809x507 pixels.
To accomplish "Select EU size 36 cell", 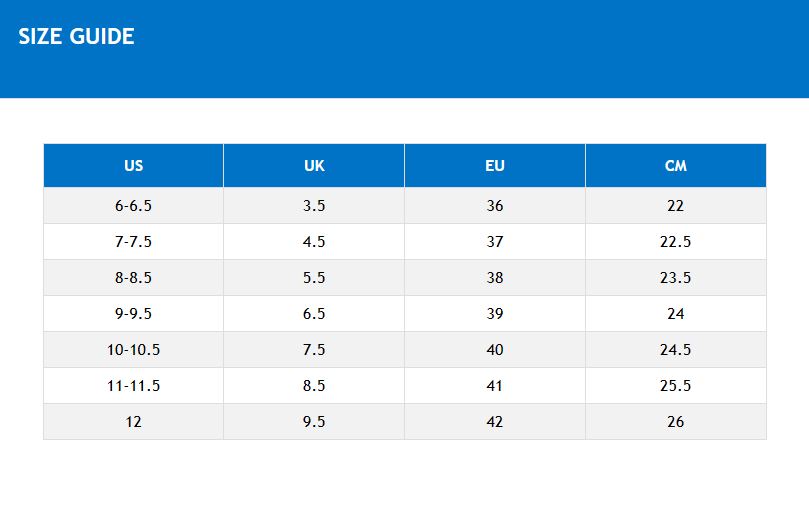I will click(x=495, y=206).
